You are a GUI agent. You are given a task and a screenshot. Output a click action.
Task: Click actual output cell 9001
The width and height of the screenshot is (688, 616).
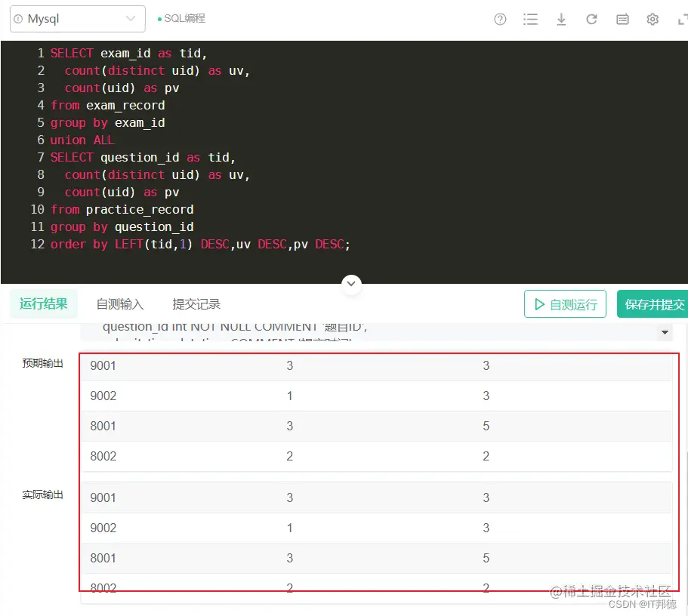[x=103, y=498]
